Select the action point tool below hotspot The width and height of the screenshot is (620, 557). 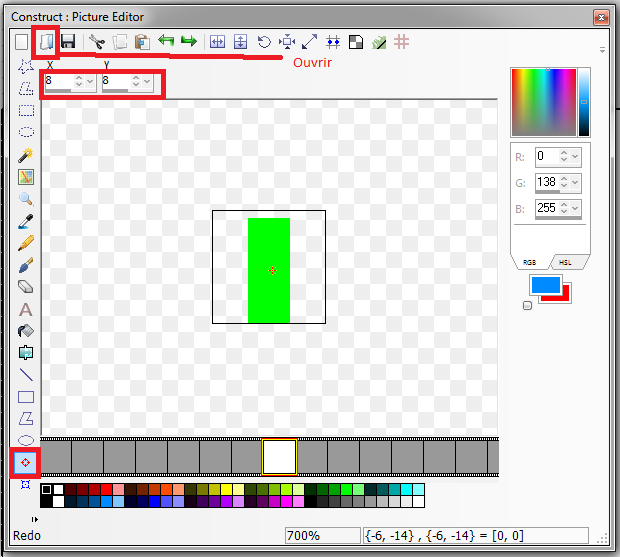pyautogui.click(x=25, y=484)
